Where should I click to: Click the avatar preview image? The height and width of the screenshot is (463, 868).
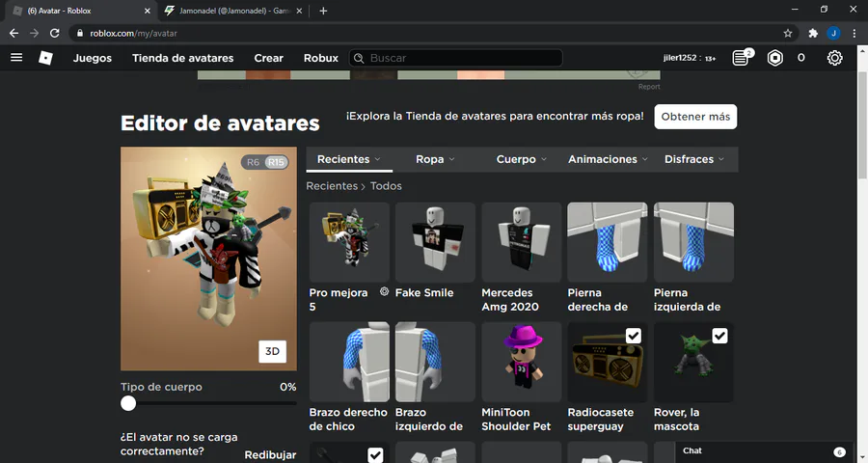click(x=208, y=259)
